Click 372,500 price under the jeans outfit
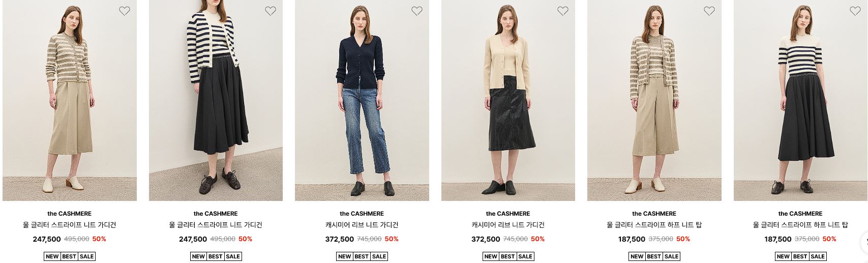868x263 pixels. point(340,239)
